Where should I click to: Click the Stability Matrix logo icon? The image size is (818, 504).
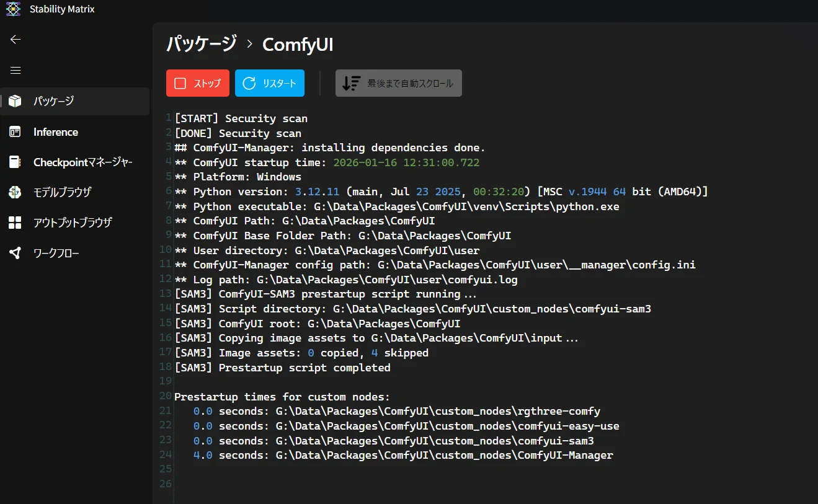click(x=13, y=9)
